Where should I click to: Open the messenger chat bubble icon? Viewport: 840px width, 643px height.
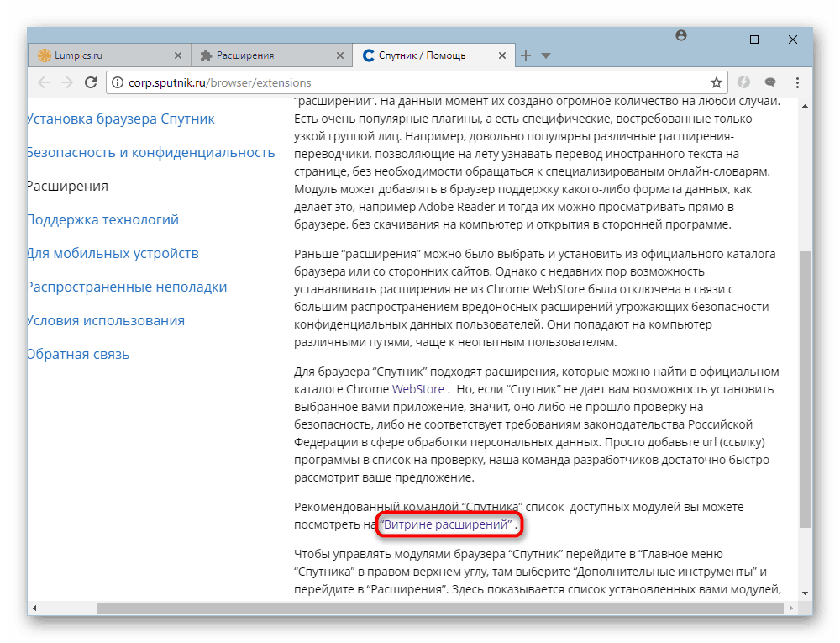coord(769,82)
